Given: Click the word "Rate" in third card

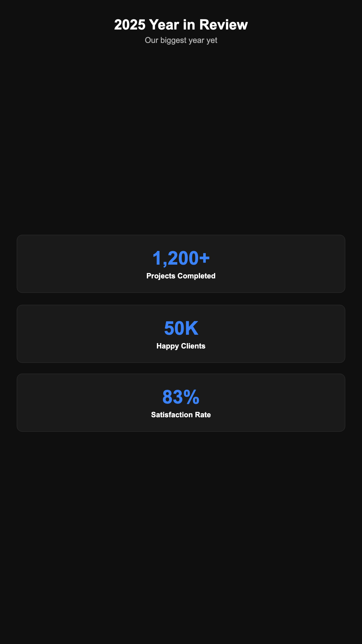Looking at the screenshot, I should coord(203,415).
